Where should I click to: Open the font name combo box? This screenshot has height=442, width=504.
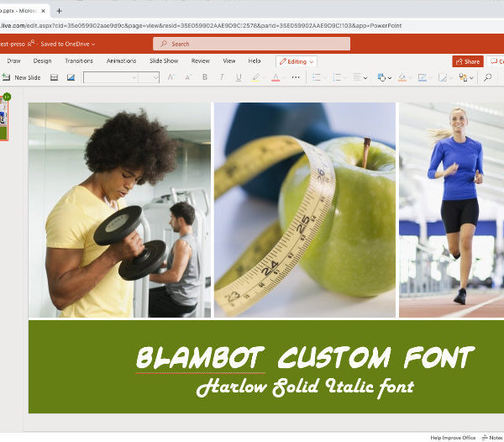pos(111,77)
